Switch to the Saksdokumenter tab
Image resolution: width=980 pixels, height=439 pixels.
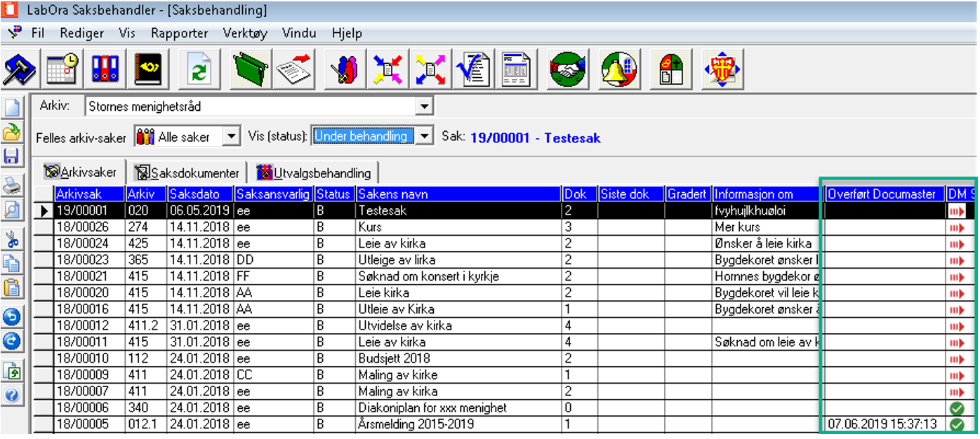point(186,173)
